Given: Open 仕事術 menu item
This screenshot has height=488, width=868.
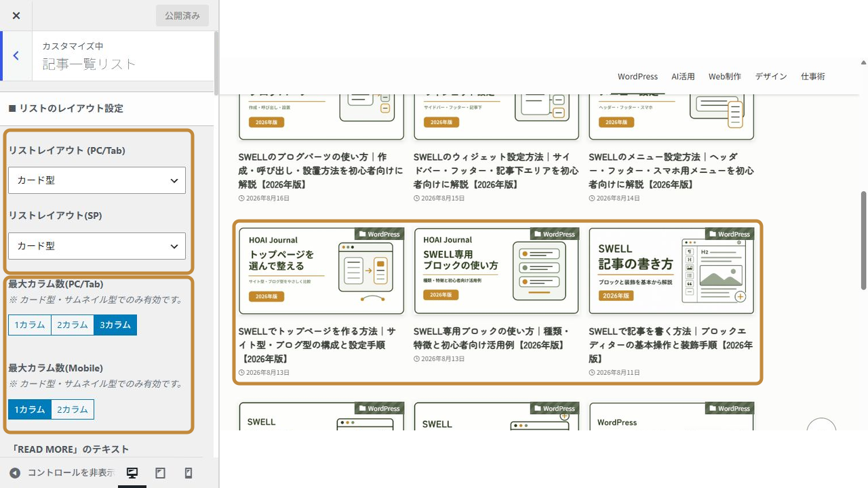Looking at the screenshot, I should coord(813,77).
